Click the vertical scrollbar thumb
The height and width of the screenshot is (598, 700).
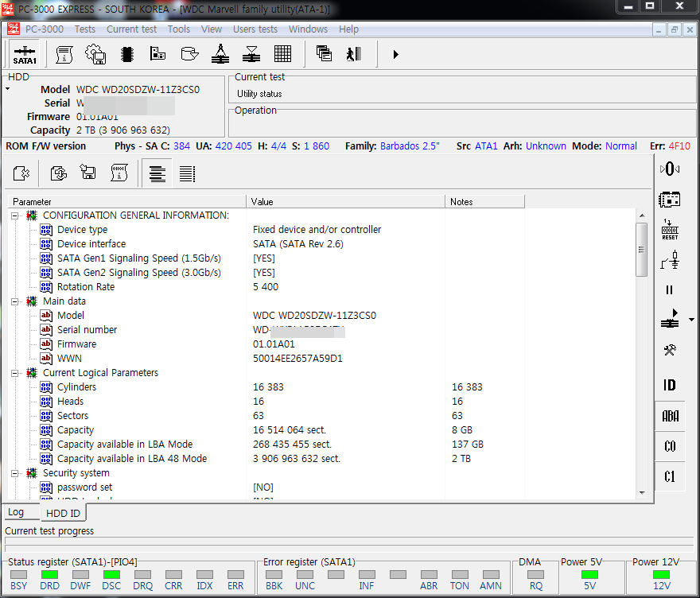642,250
